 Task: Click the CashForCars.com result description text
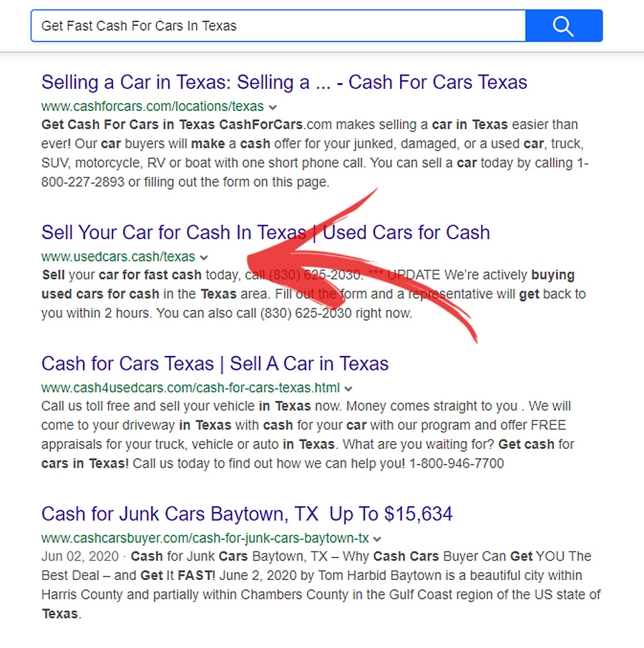tap(315, 153)
